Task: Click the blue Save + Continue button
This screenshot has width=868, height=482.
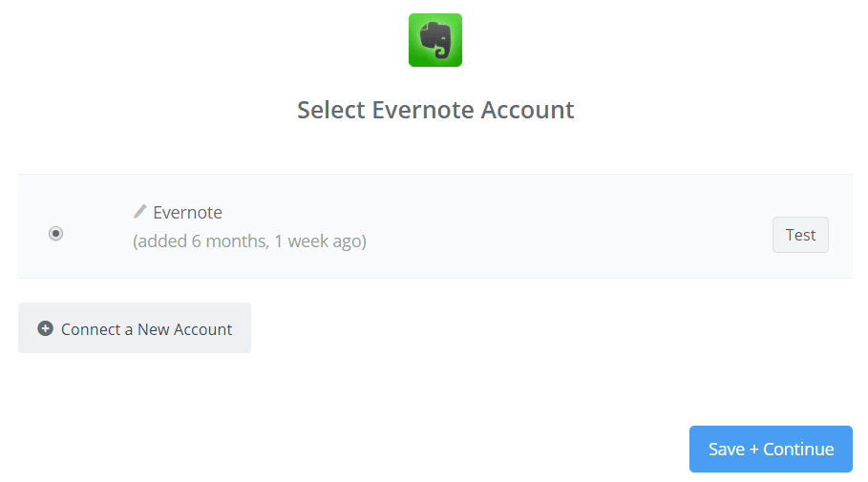Action: pyautogui.click(x=771, y=449)
